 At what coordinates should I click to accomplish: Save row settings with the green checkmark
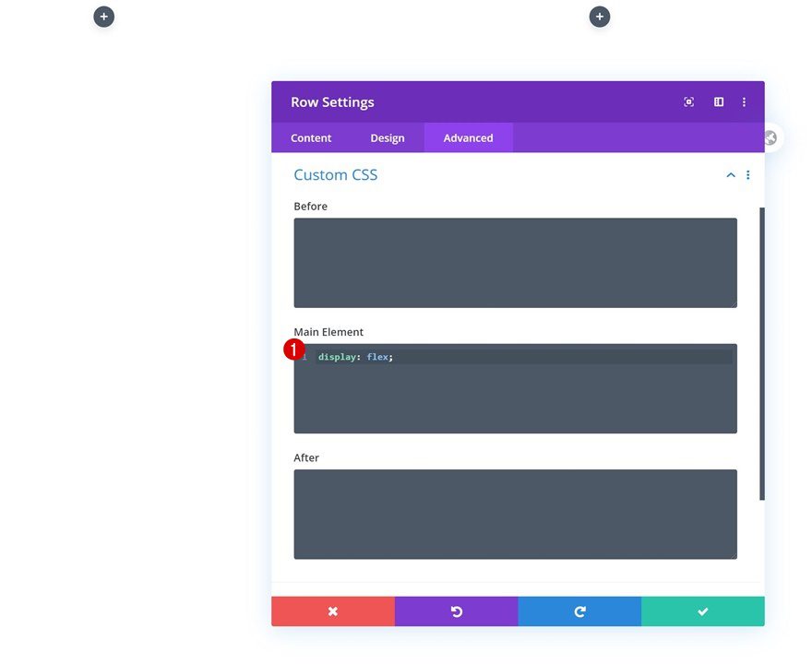click(702, 611)
